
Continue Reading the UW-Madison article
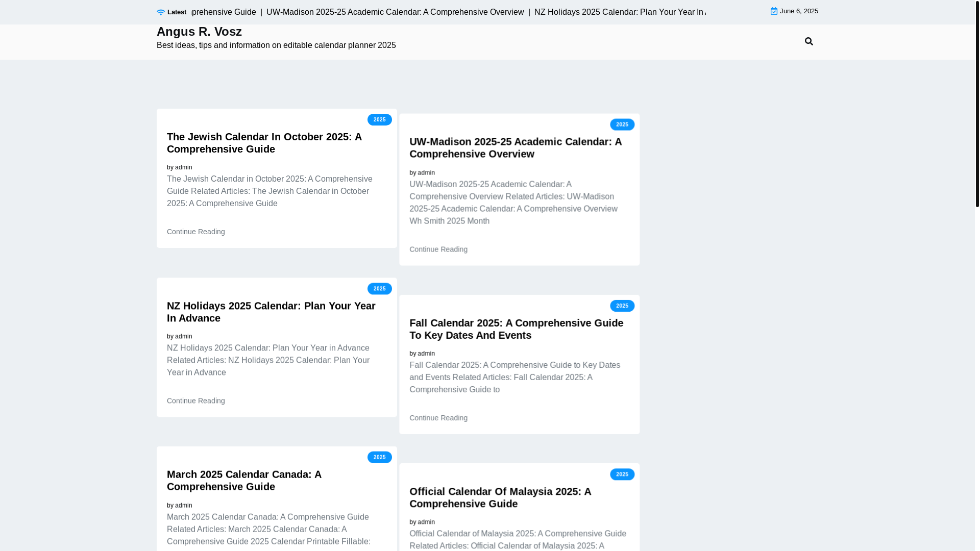pos(438,249)
